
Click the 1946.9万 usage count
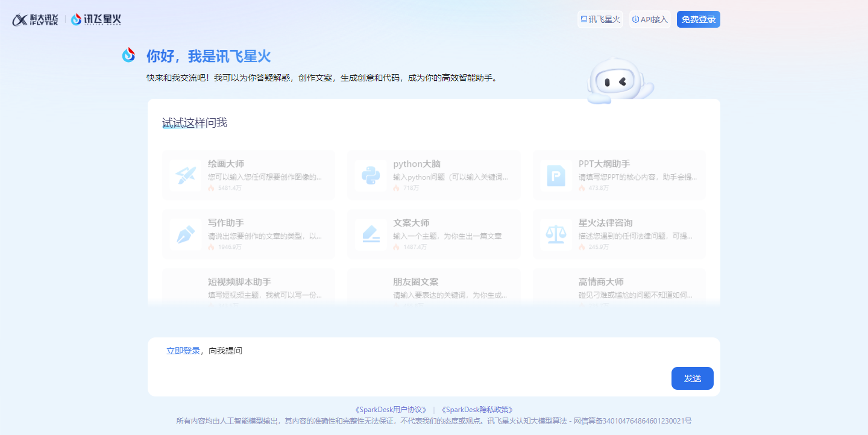pyautogui.click(x=230, y=247)
